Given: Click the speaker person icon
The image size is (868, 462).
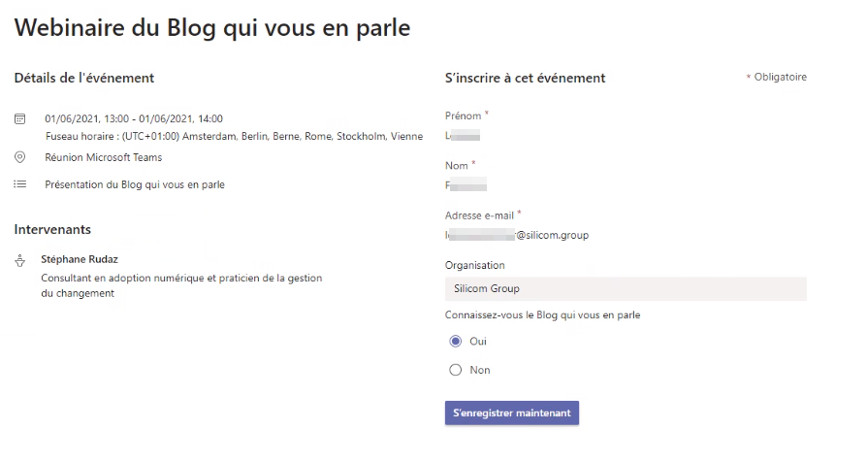Looking at the screenshot, I should (20, 260).
